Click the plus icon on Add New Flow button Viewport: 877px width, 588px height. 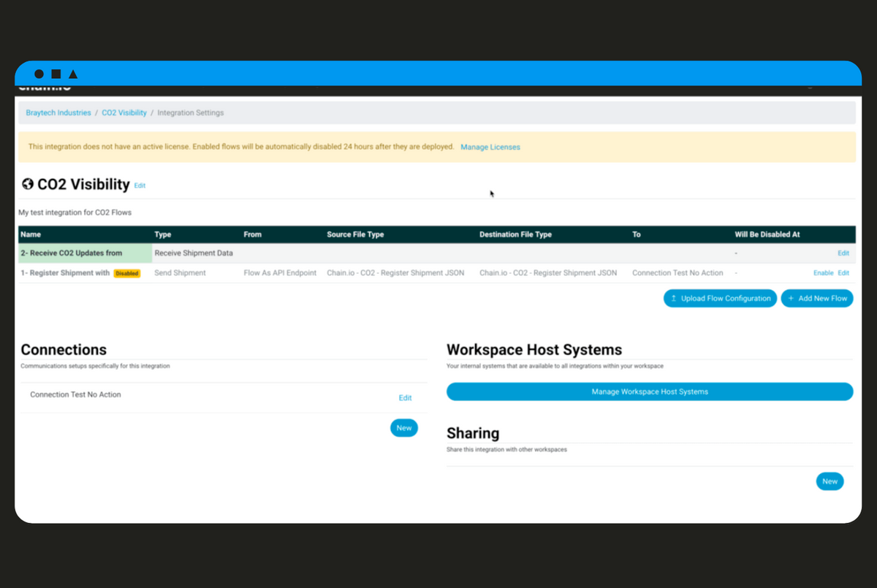click(x=791, y=298)
